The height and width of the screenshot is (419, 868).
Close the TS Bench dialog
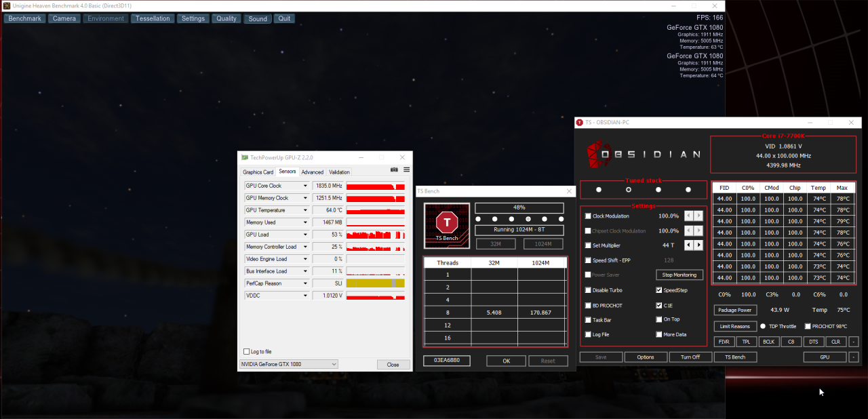point(568,192)
